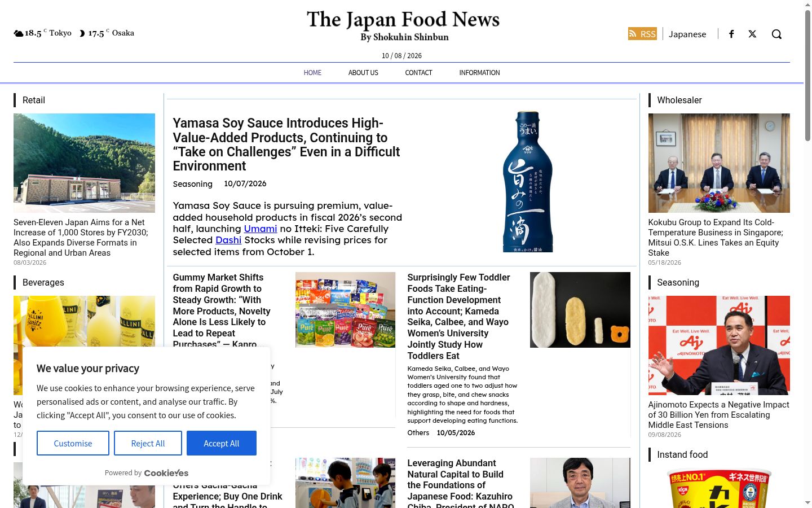The image size is (812, 508).
Task: Read the Seven-Eleven Japan store increase article
Action: pos(81,238)
